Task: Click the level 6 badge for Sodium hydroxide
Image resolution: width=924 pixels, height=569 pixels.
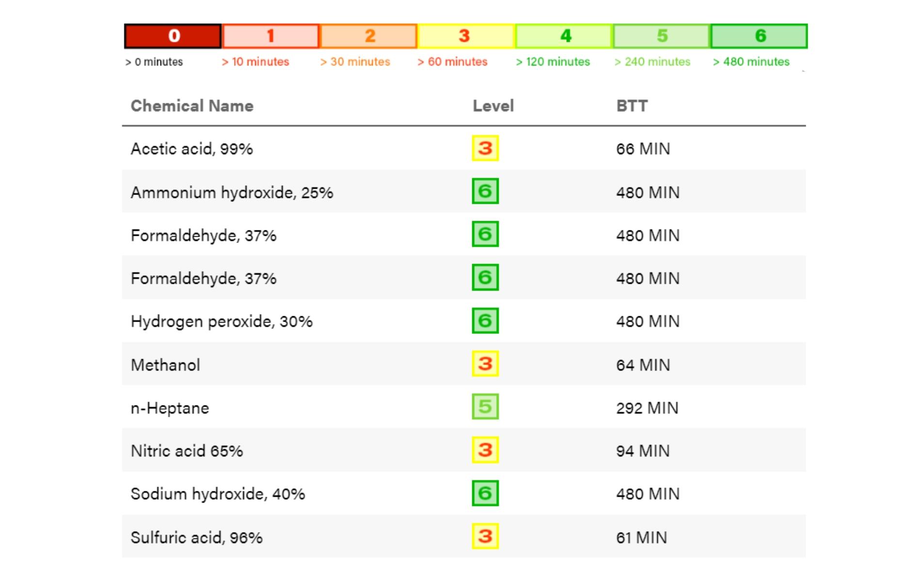Action: pyautogui.click(x=485, y=493)
